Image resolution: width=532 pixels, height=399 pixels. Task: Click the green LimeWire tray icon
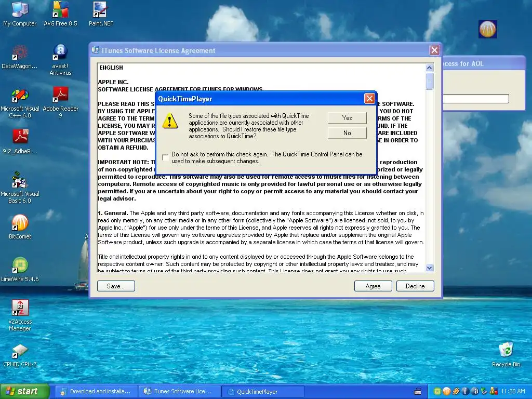[437, 391]
